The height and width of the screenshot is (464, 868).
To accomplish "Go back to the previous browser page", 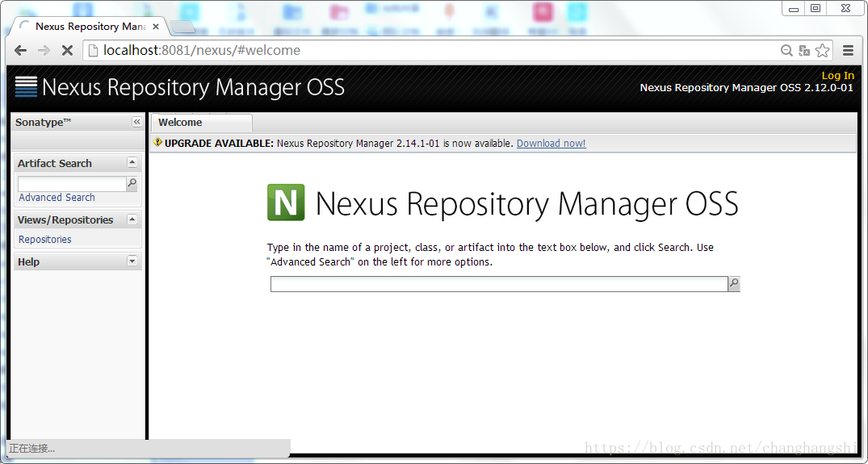I will pos(20,50).
